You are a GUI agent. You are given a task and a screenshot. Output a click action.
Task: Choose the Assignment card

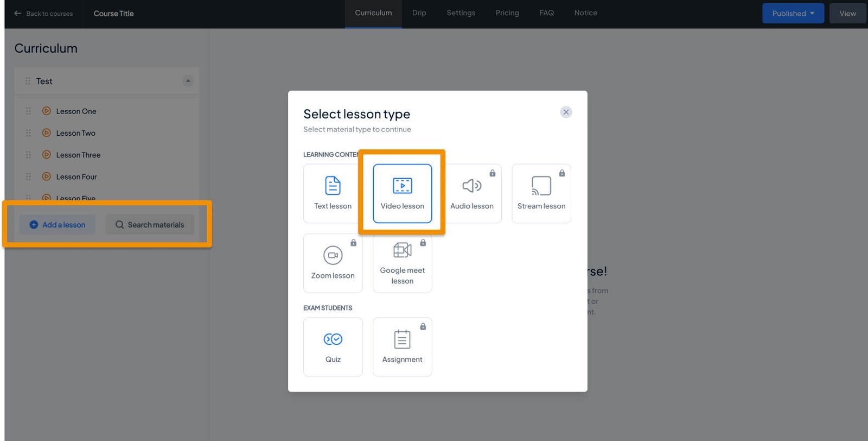pyautogui.click(x=402, y=346)
